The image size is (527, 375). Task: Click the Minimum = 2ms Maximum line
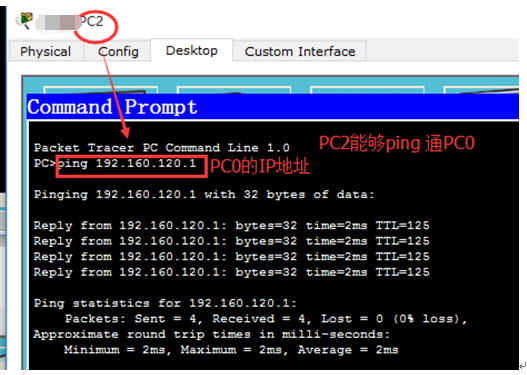click(x=231, y=350)
